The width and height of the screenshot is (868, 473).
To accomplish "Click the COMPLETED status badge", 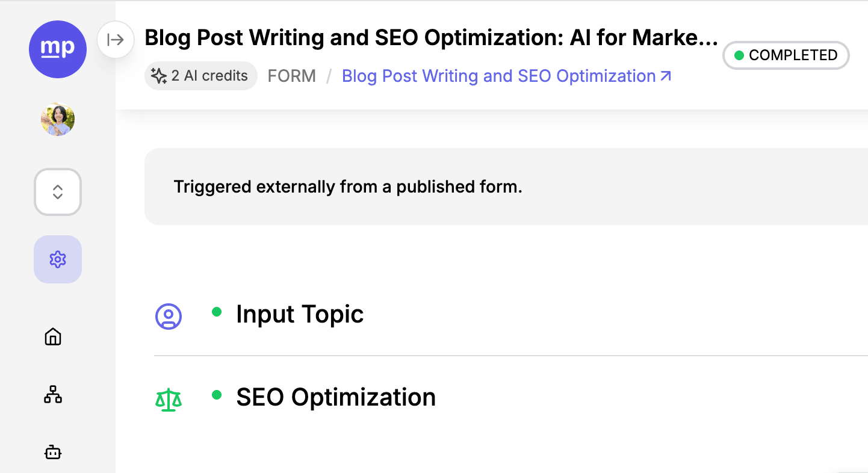I will pyautogui.click(x=786, y=55).
